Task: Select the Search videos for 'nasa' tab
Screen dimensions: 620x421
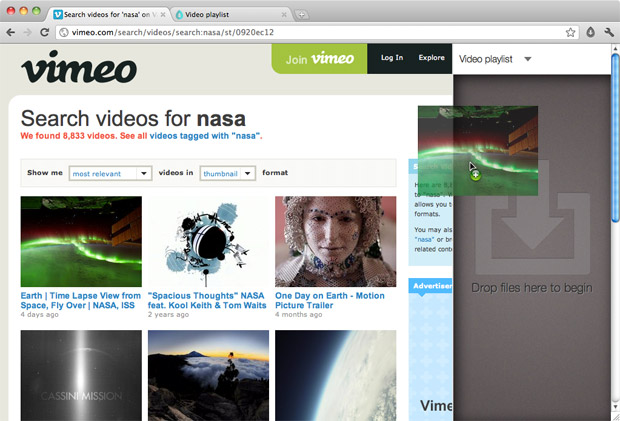Action: pyautogui.click(x=105, y=15)
